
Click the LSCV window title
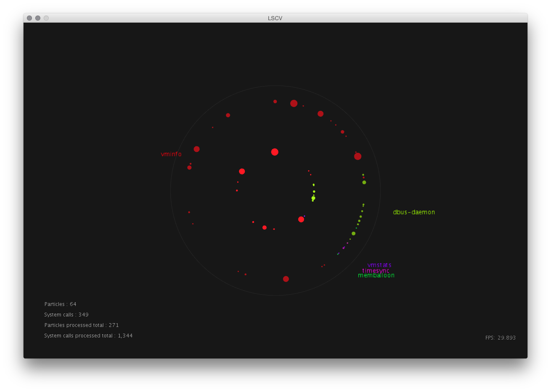[275, 18]
